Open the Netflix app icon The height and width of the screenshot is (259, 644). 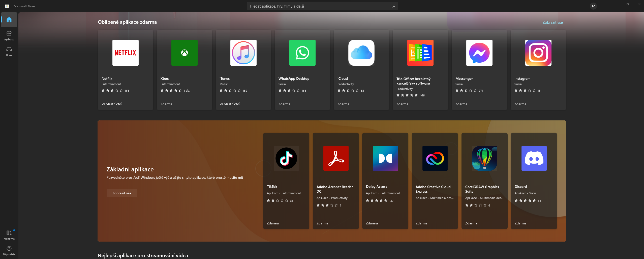click(125, 53)
